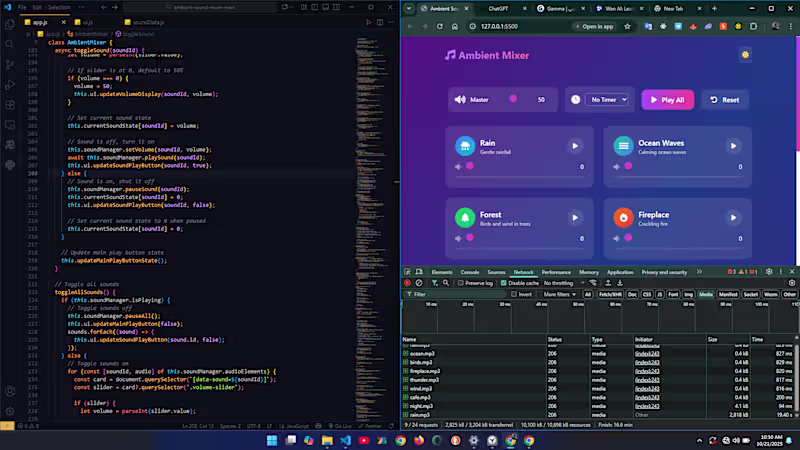Switch to the ChatGPT browser tab

498,9
